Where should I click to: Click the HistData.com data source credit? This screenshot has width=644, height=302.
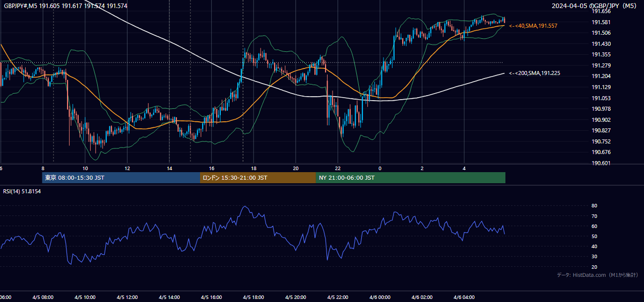[x=597, y=275]
